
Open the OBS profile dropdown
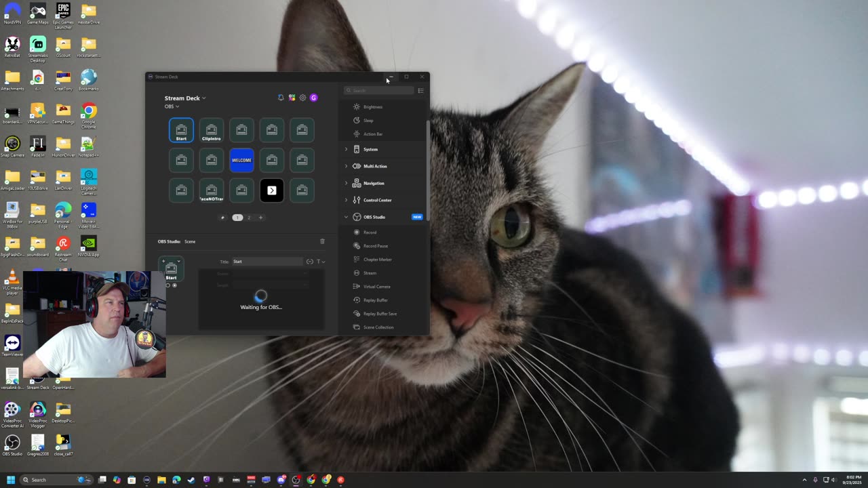point(172,106)
